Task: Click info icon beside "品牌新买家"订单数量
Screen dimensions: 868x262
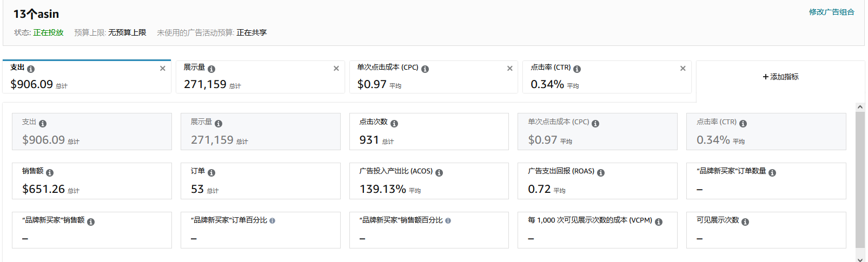Action: point(772,173)
